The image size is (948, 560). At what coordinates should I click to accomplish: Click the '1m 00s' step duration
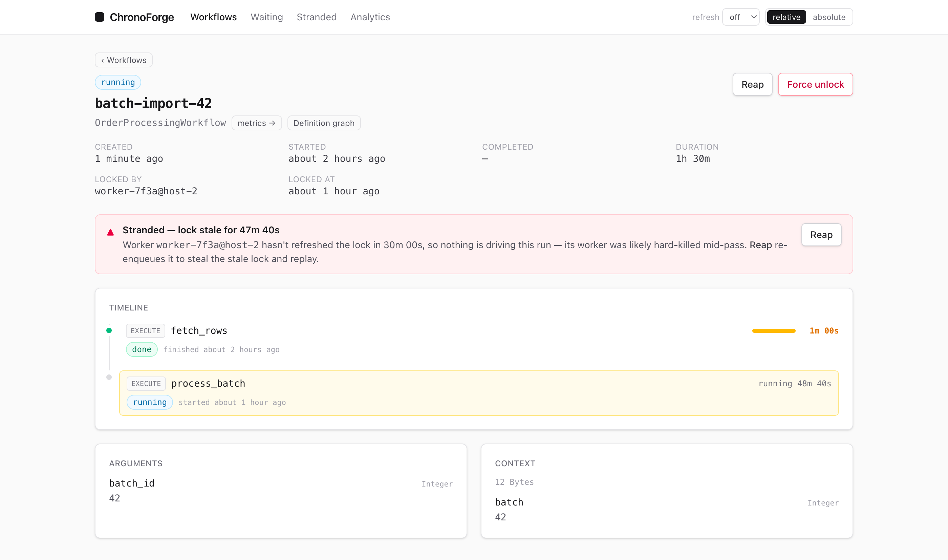point(824,330)
